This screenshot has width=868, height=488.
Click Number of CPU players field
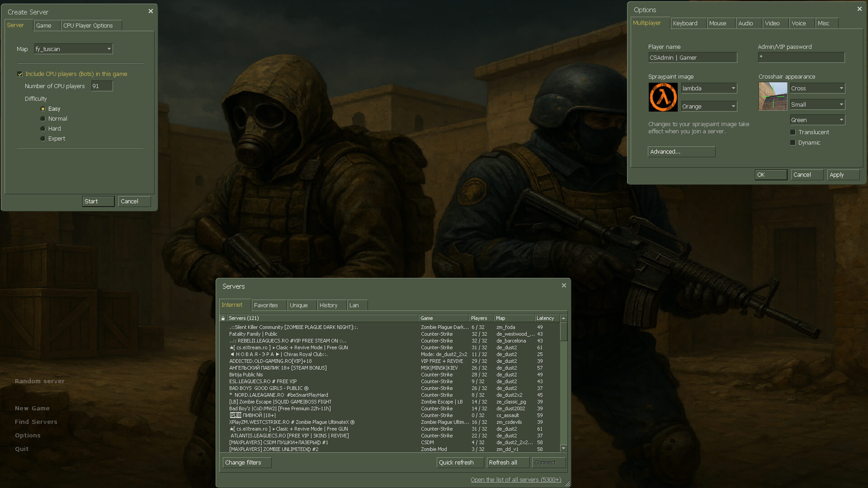pos(102,86)
